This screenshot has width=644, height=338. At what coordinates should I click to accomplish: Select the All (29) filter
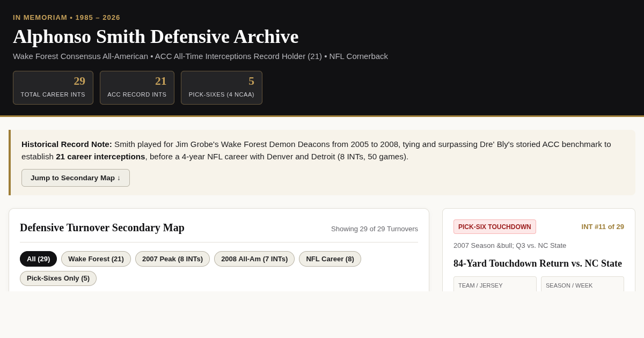coord(38,259)
